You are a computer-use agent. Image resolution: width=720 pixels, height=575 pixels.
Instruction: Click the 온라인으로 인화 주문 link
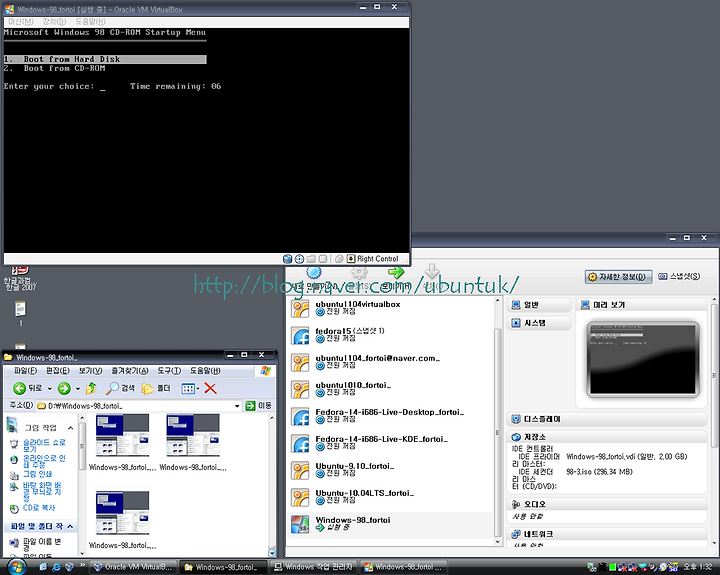tap(44, 461)
